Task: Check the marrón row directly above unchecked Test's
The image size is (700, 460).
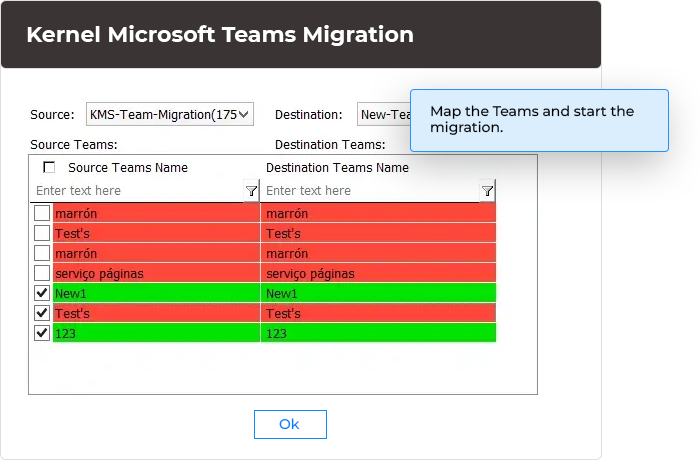Action: click(42, 213)
